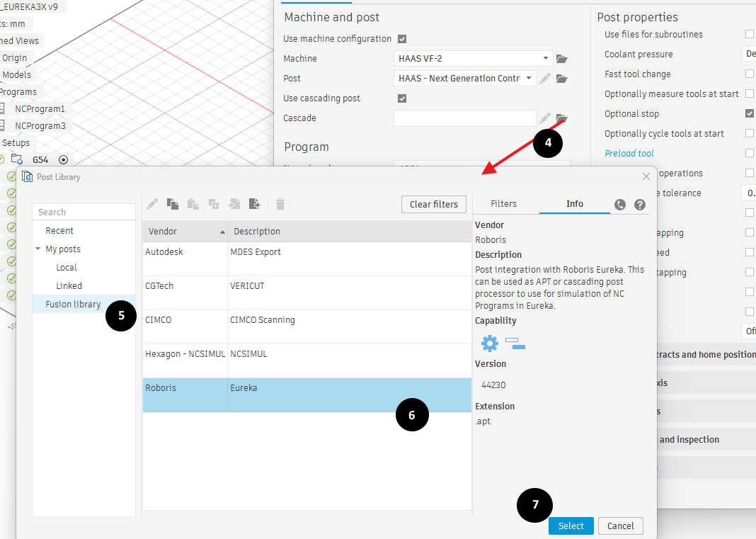
Task: Click the phone contact icon beside Info tab
Action: click(x=620, y=205)
